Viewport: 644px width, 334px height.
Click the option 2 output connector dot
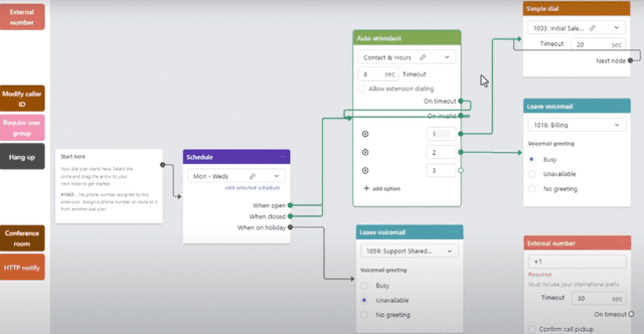pyautogui.click(x=461, y=153)
